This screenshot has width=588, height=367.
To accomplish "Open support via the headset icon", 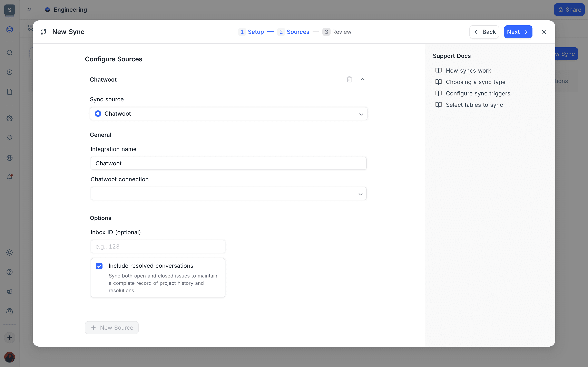I will click(10, 311).
